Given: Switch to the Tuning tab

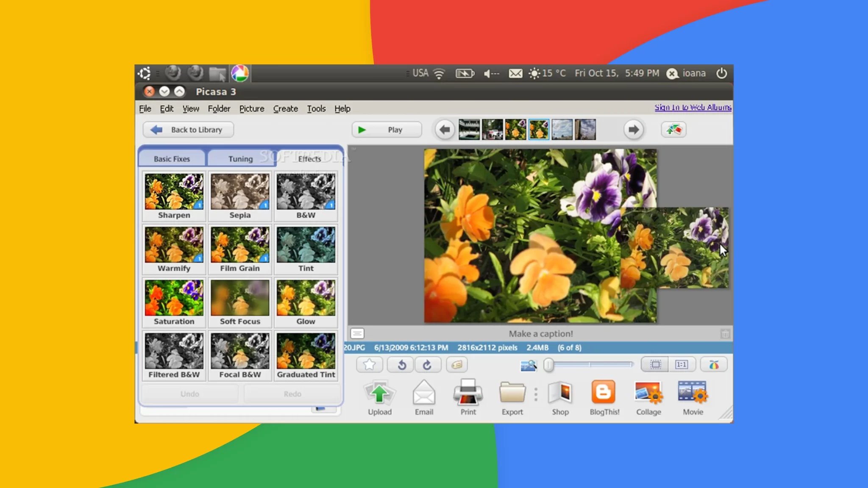Looking at the screenshot, I should (241, 158).
